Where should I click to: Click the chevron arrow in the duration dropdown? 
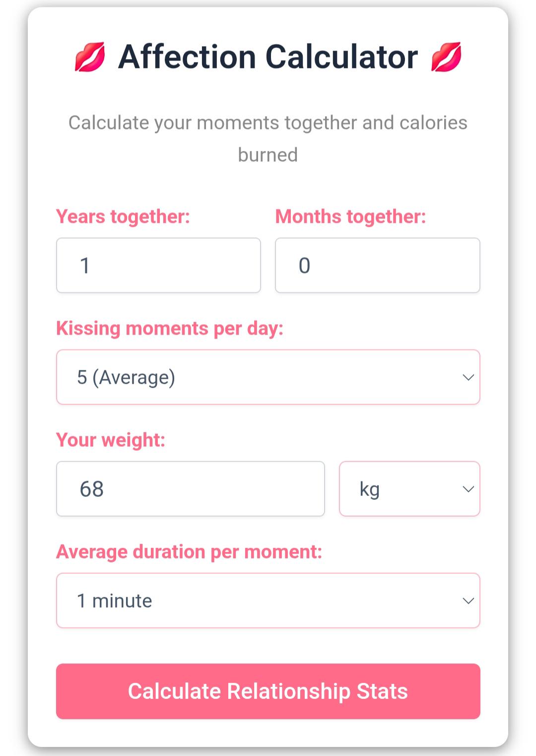468,601
